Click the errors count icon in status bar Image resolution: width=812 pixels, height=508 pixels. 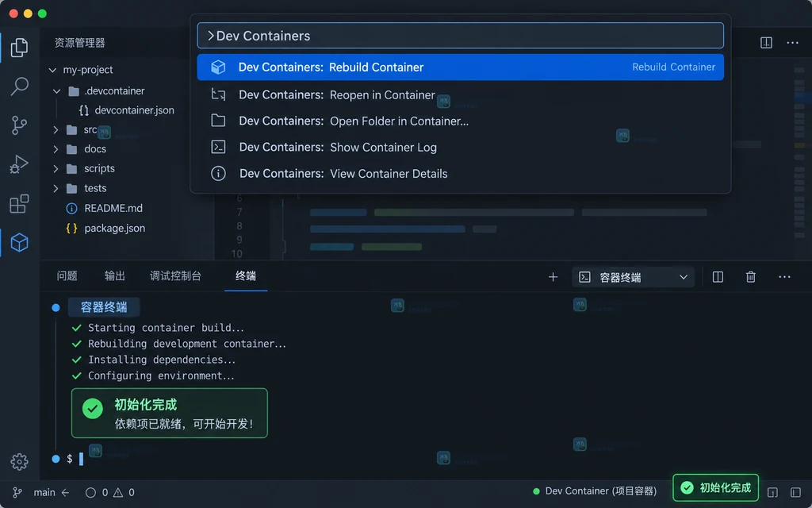90,492
